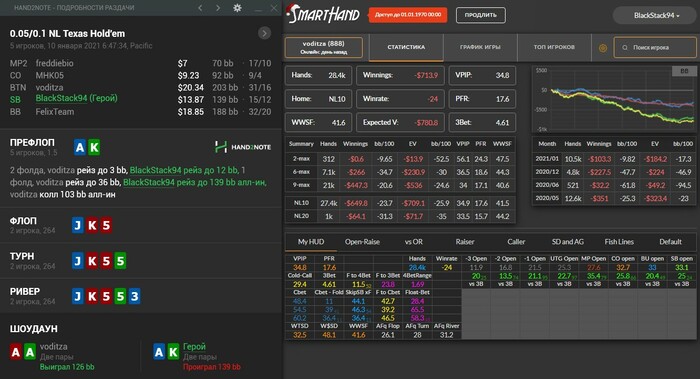Click the green 5 card on turn
Screen dimensions: 700x379
tap(120, 261)
